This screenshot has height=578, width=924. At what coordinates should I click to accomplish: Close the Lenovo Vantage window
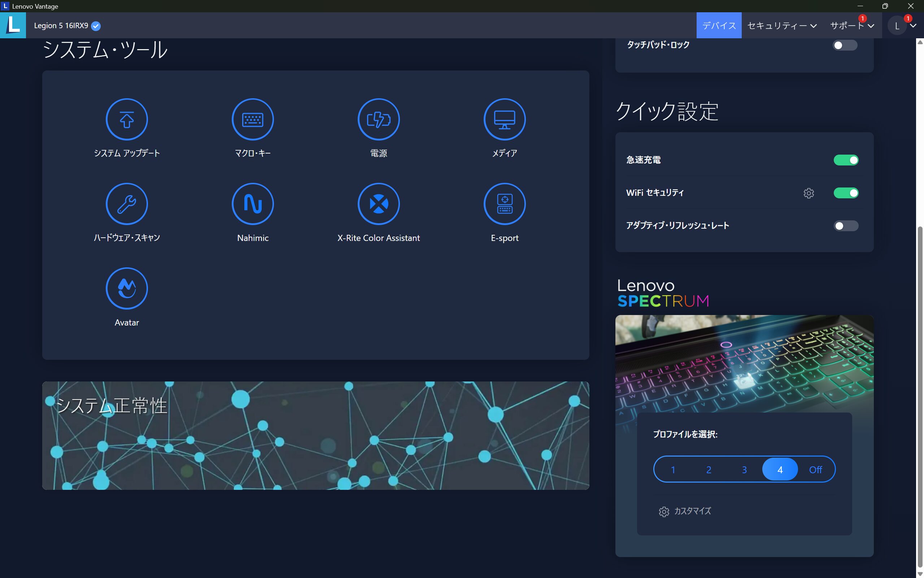pyautogui.click(x=911, y=6)
